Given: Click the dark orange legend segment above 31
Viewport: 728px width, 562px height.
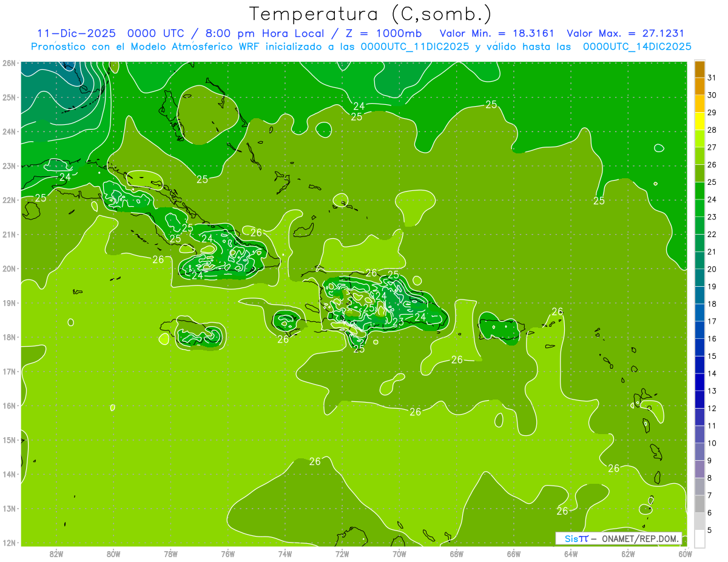Looking at the screenshot, I should pos(699,69).
